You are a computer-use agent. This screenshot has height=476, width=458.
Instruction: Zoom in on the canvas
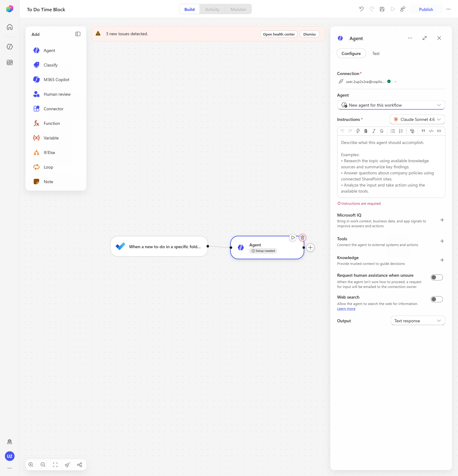point(31,465)
